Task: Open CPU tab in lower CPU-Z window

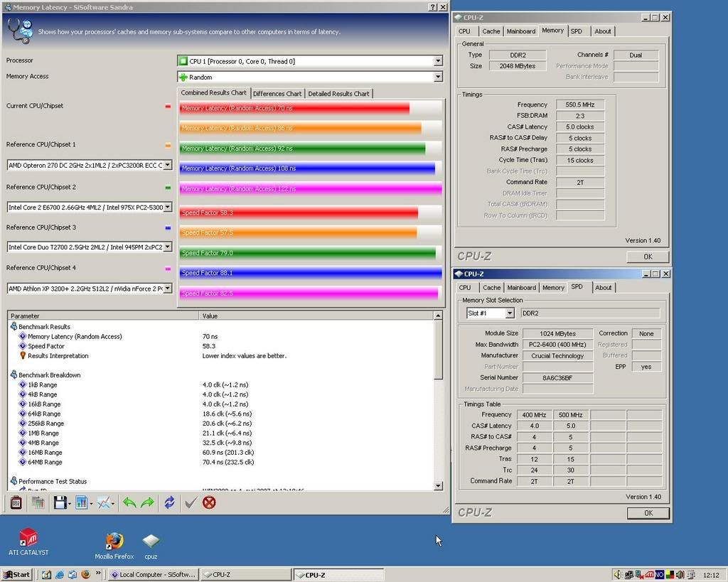Action: pos(465,287)
